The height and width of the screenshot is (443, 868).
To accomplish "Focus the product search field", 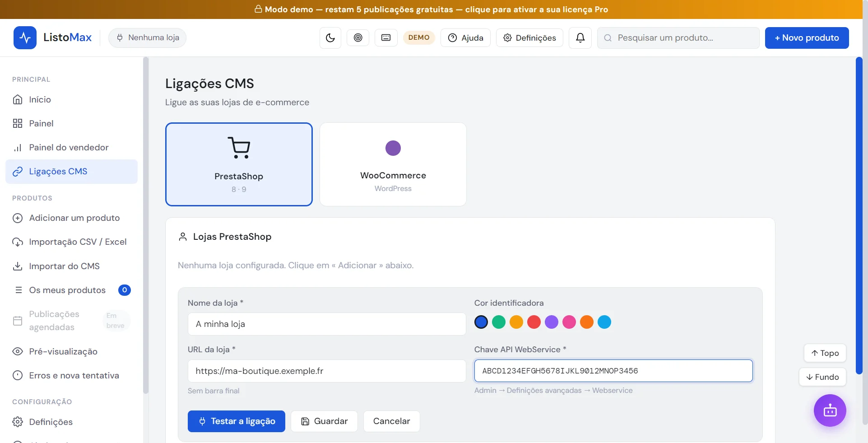I will click(x=678, y=38).
